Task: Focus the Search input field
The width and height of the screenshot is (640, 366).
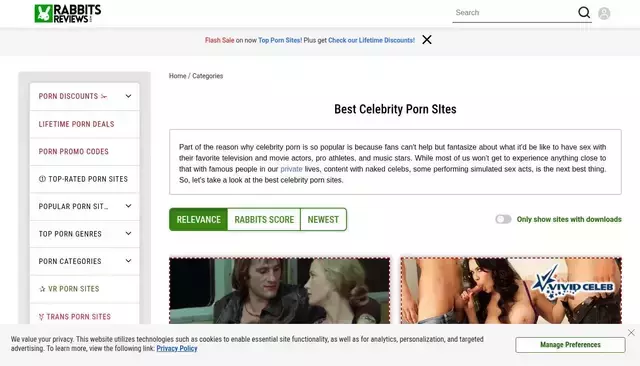Action: pyautogui.click(x=514, y=13)
